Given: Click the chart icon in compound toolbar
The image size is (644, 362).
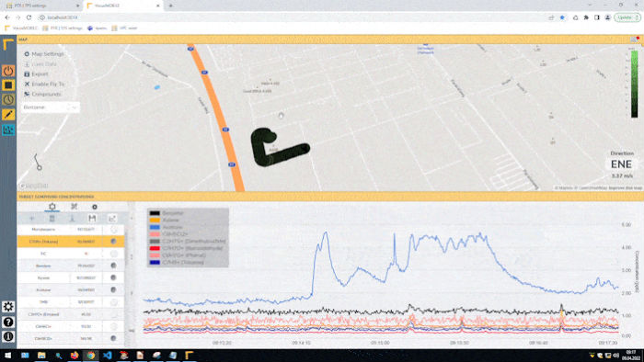Looking at the screenshot, I should point(111,218).
